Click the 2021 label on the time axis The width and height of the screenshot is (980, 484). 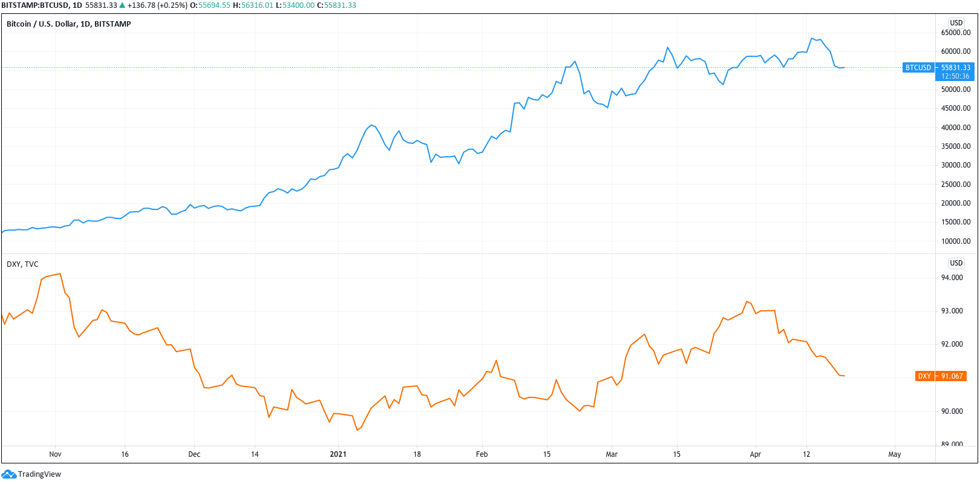click(x=338, y=454)
